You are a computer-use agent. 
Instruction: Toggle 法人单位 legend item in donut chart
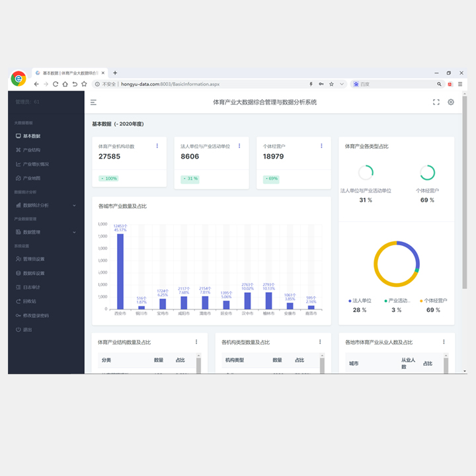point(360,301)
